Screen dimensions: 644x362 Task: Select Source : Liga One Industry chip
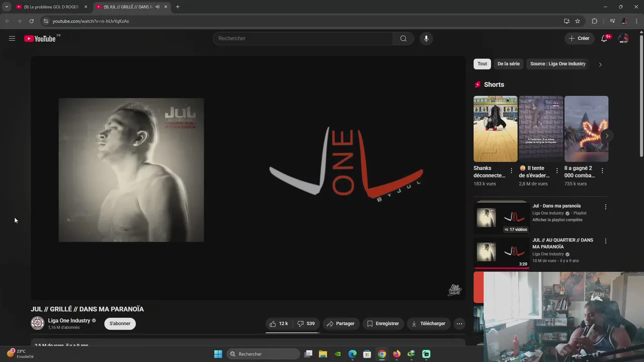point(558,64)
